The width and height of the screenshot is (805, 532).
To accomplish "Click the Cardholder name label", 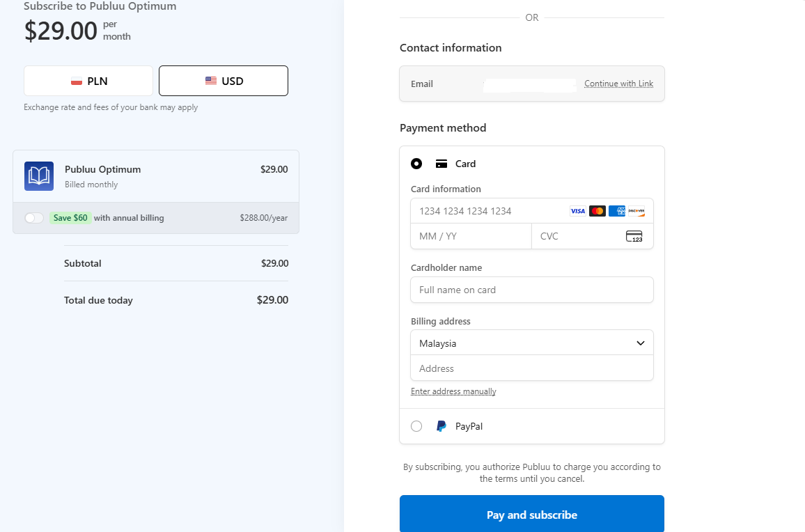I will coord(446,267).
